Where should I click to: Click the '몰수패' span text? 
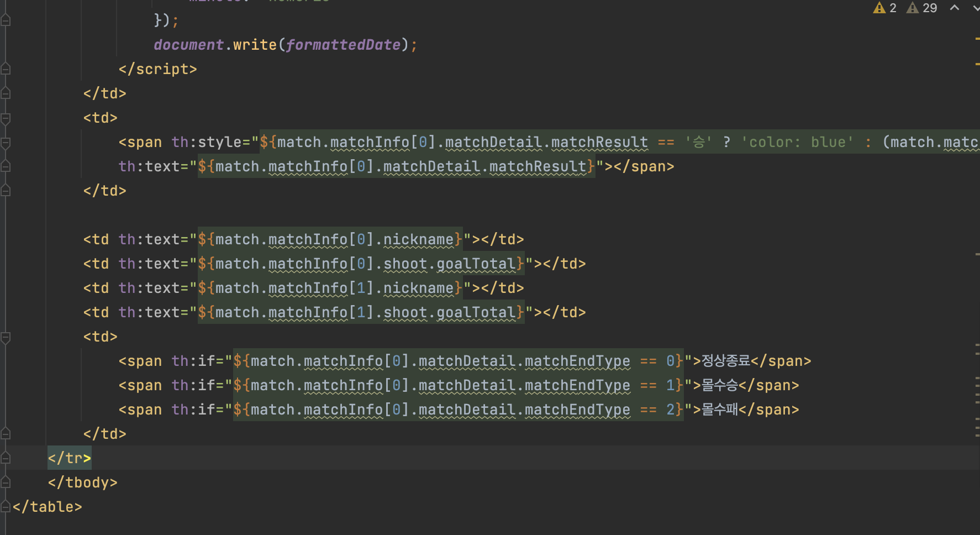click(720, 410)
